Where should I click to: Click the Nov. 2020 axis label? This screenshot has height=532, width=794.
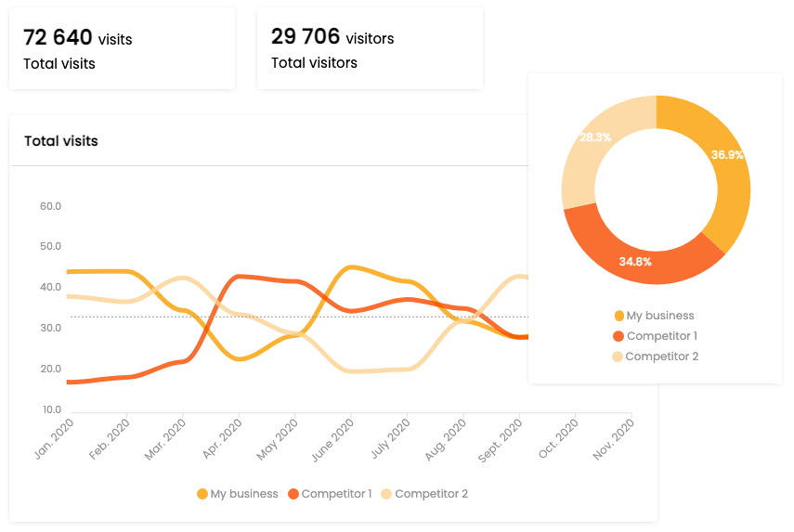click(x=613, y=439)
